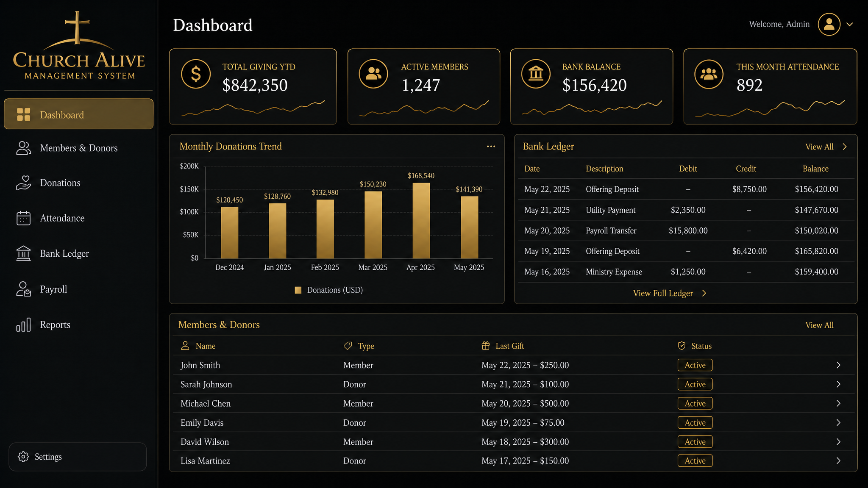Click the group icon on Attendance card
The height and width of the screenshot is (488, 868).
pyautogui.click(x=709, y=74)
